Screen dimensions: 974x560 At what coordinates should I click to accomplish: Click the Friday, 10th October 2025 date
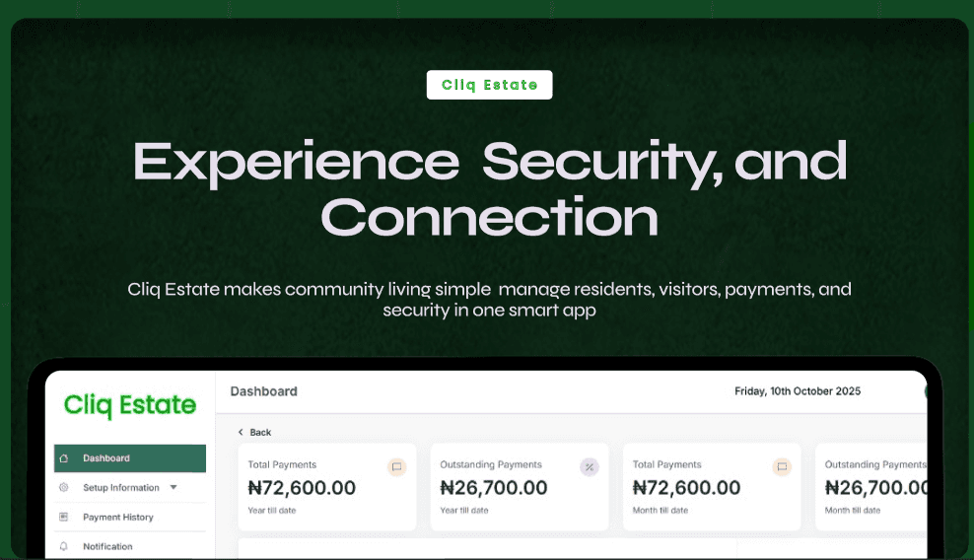[x=798, y=391]
